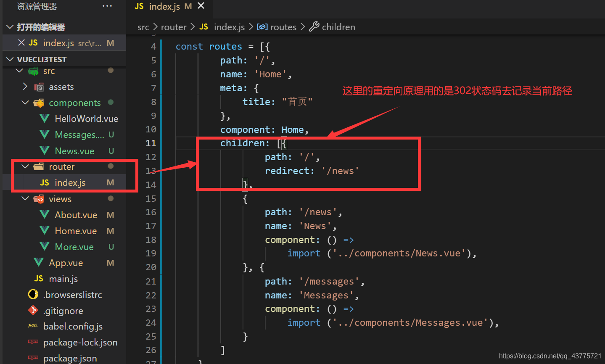Select children in the breadcrumb

coord(338,27)
